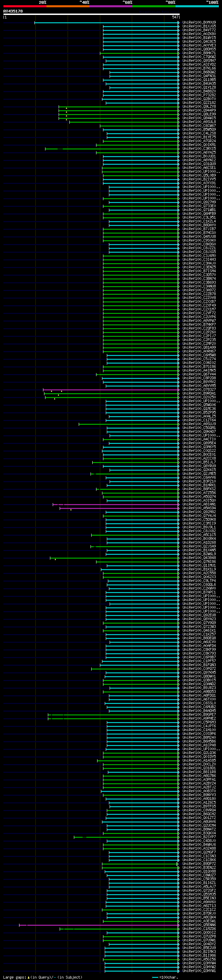Click the yellow triangle in Large gaps legend
Image resolution: width=222 pixels, height=980 pixels.
point(28,977)
